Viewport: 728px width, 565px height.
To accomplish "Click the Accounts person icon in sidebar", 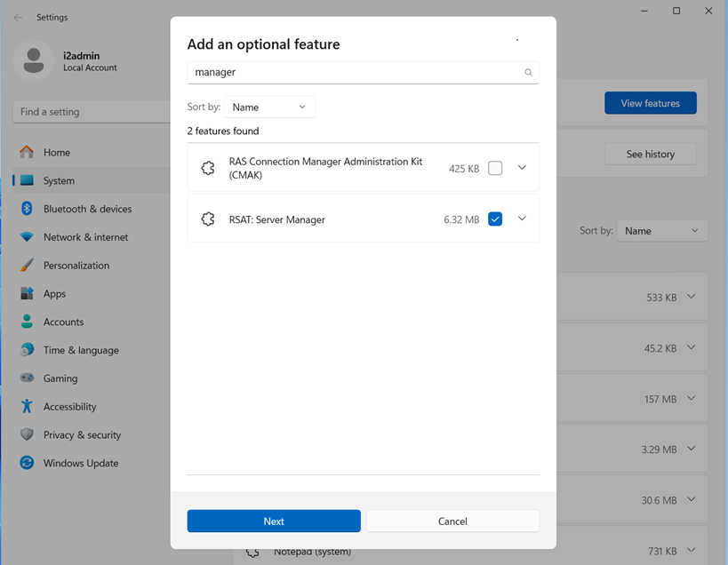I will point(27,322).
